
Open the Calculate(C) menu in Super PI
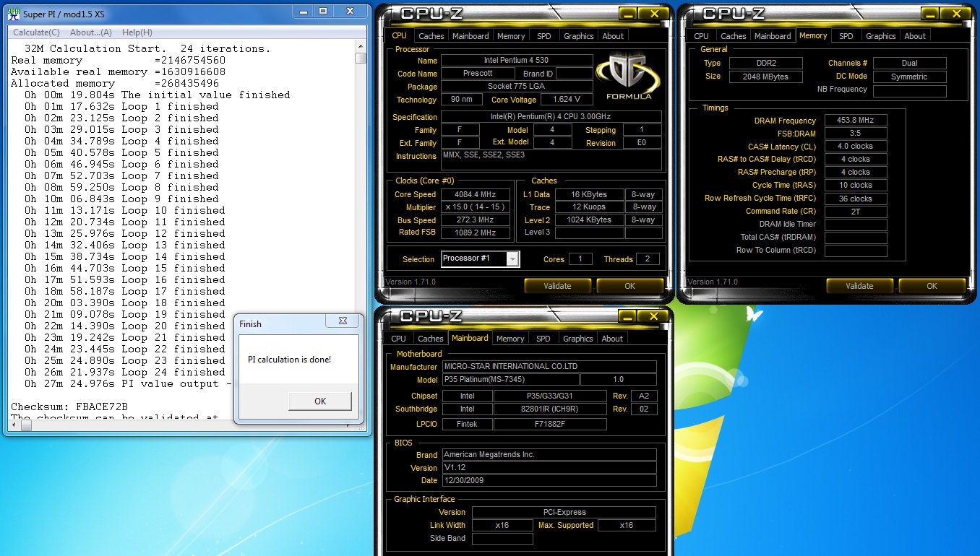point(36,32)
